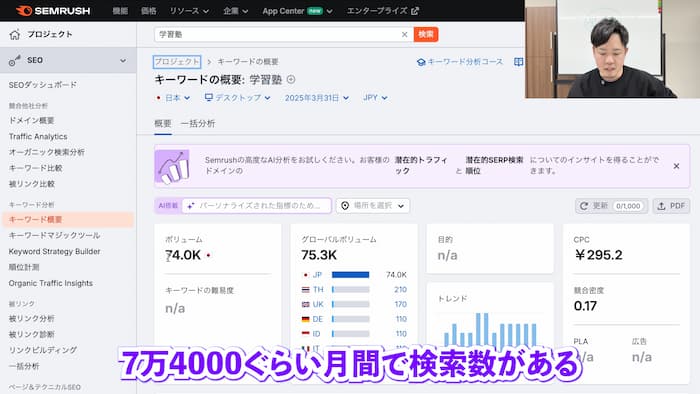Viewport: 700px width, 394px height.
Task: Click the UK flag in global volume list
Action: tap(305, 304)
